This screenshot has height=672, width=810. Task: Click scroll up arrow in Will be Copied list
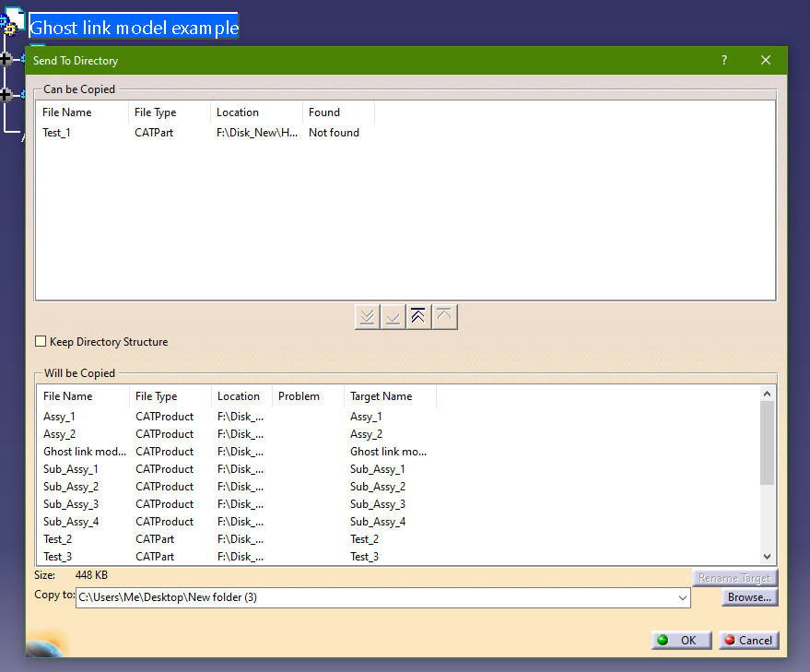[x=767, y=394]
